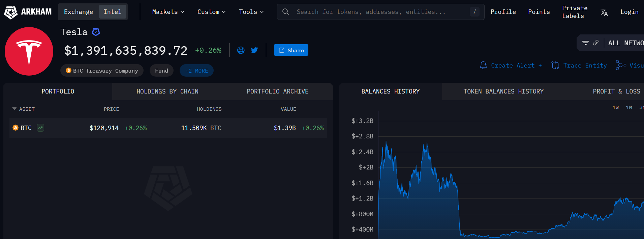The width and height of the screenshot is (644, 239).
Task: Open the Points link
Action: click(539, 12)
